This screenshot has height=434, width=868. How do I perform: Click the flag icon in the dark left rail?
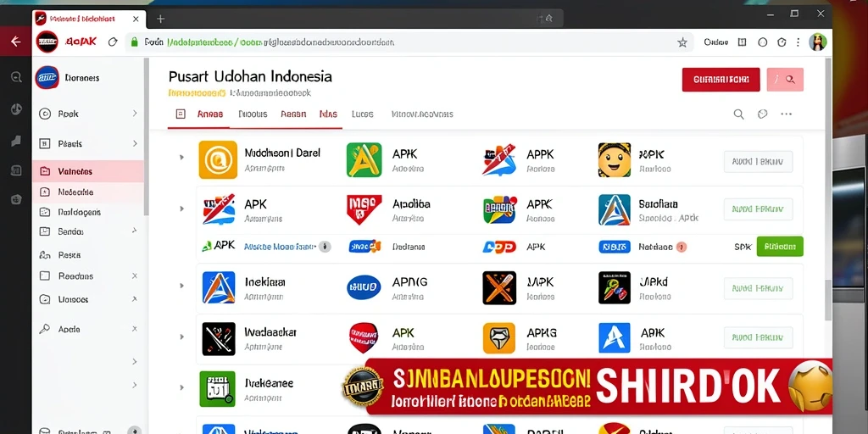(x=16, y=142)
